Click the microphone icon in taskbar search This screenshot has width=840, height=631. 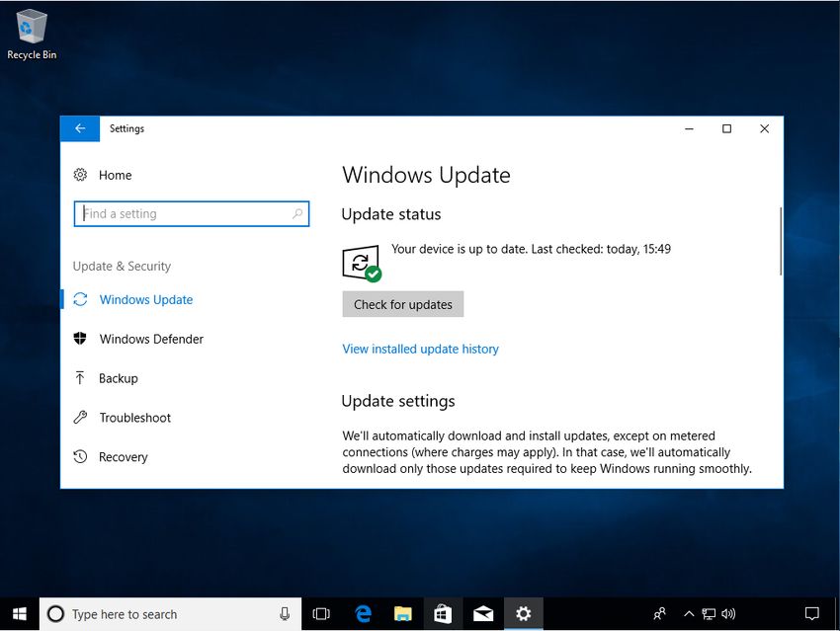pyautogui.click(x=285, y=614)
